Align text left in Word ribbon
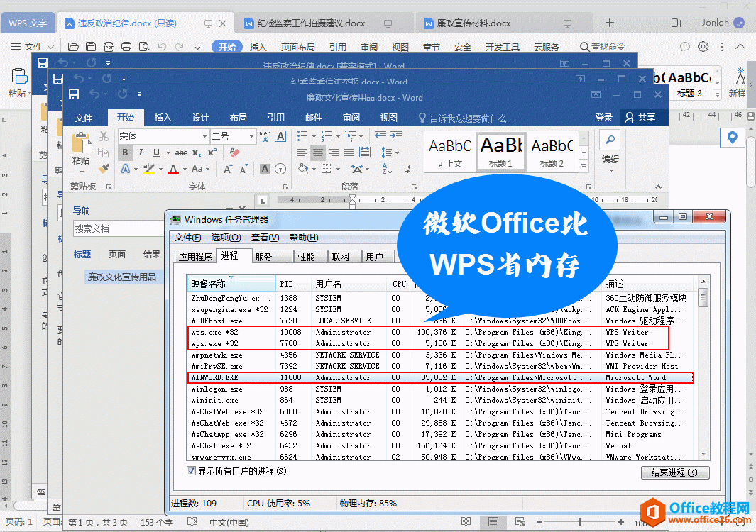This screenshot has width=756, height=532. coord(302,153)
